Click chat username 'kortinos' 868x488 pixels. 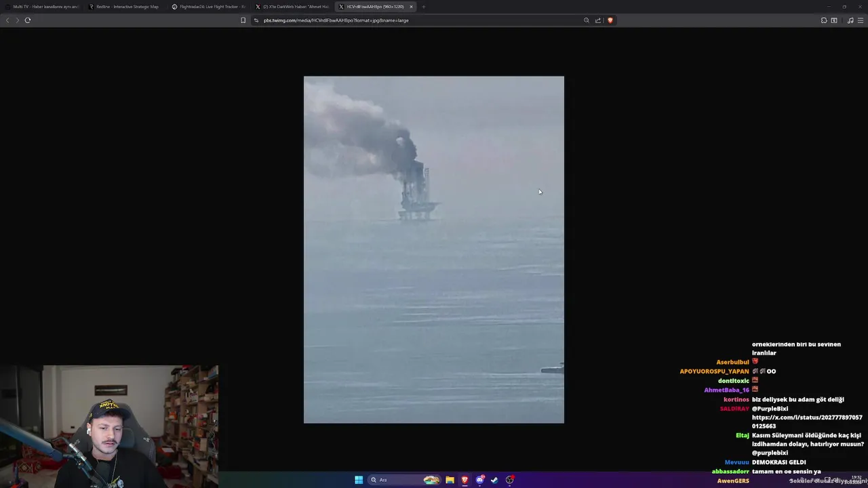(736, 399)
